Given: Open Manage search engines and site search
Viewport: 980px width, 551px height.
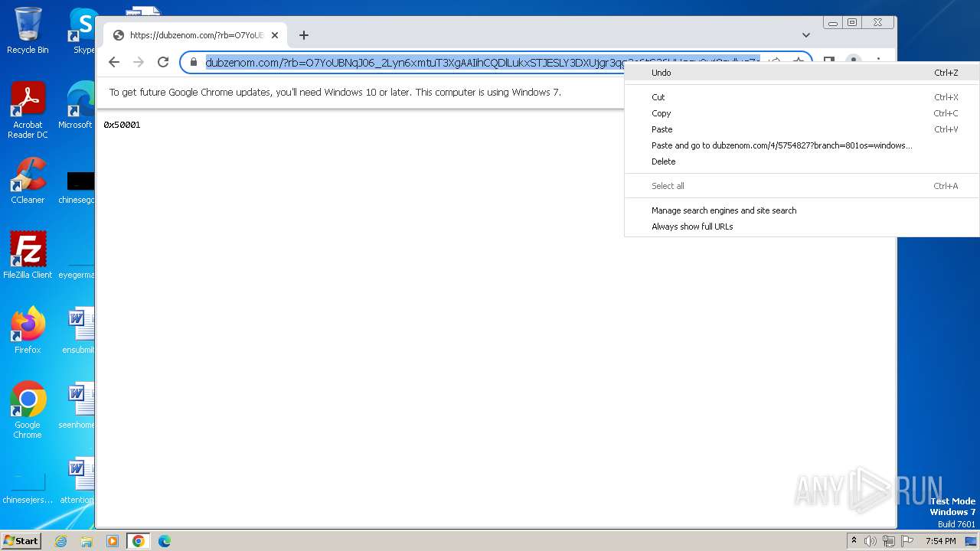Looking at the screenshot, I should point(802,210).
